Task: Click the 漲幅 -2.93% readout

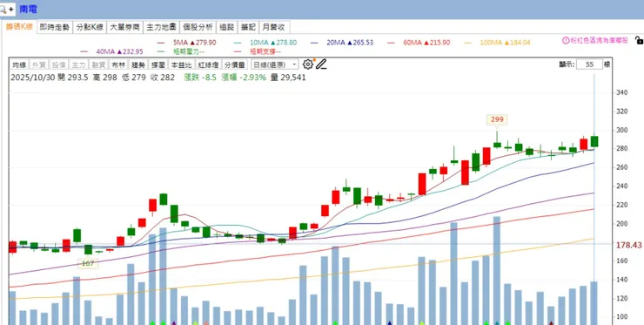Action: pyautogui.click(x=243, y=78)
